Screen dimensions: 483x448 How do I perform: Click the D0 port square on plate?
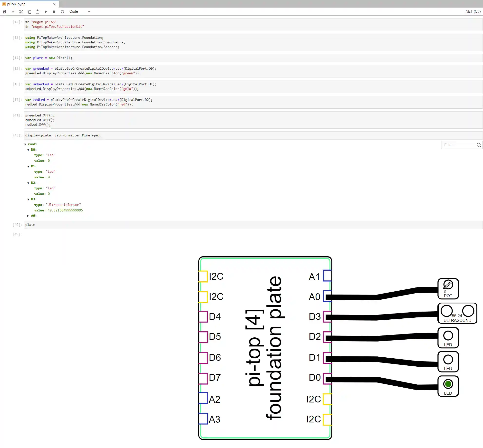327,378
